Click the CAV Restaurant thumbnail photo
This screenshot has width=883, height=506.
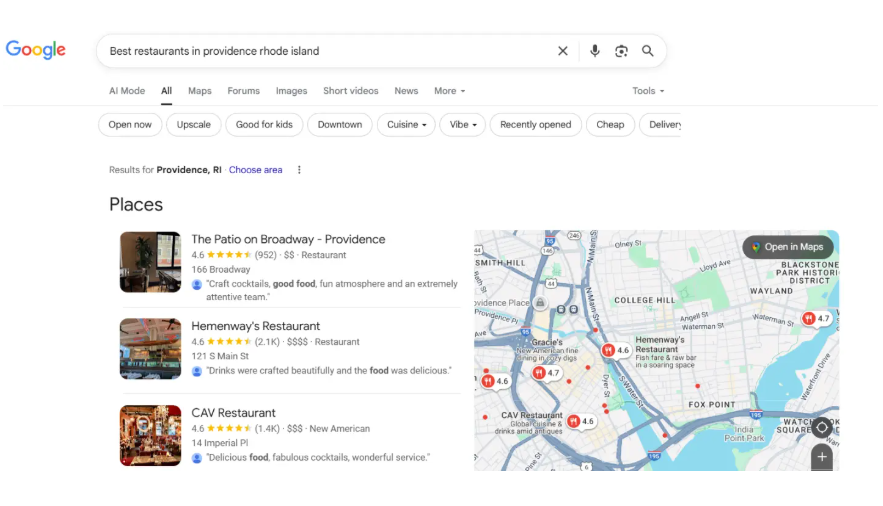(150, 436)
